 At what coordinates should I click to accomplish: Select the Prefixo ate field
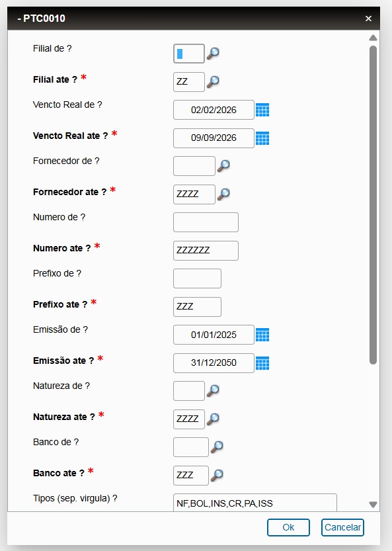198,307
